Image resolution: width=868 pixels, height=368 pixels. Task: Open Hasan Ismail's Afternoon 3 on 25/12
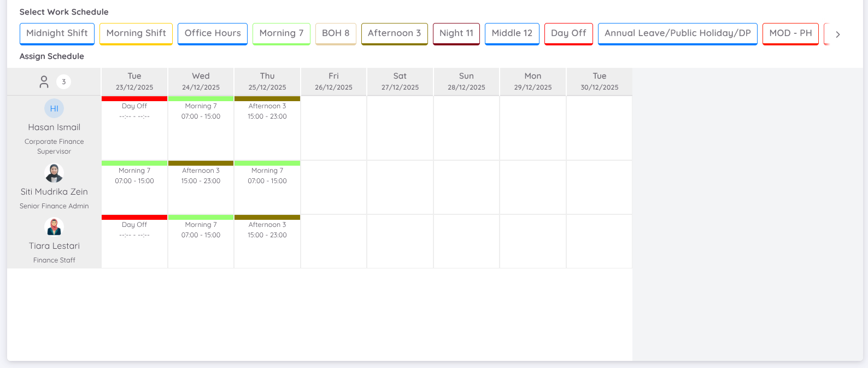(267, 128)
